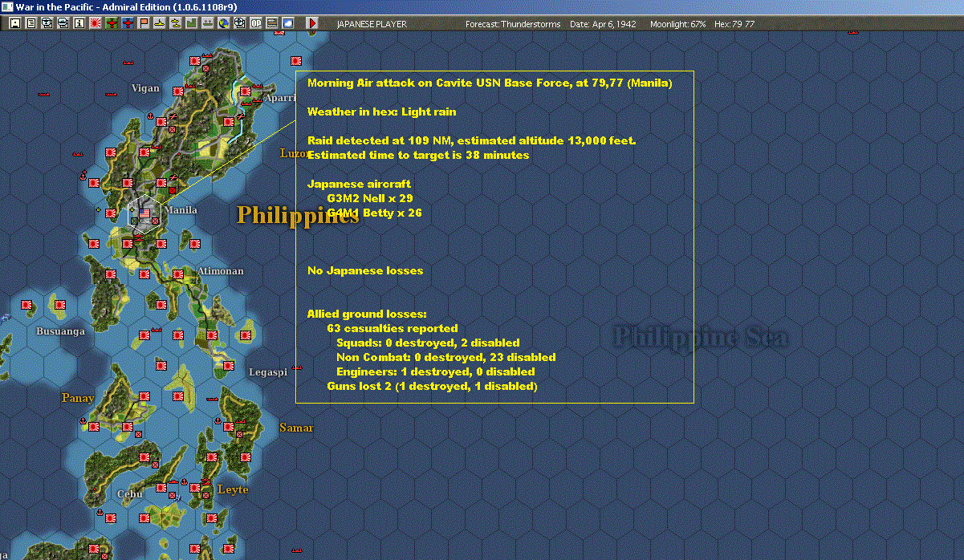964x560 pixels.
Task: Click the Vigan map label
Action: click(145, 88)
